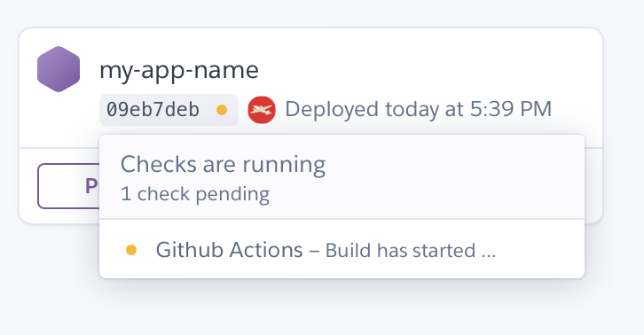
Task: Click empty area right of Build has started row
Action: click(538, 250)
